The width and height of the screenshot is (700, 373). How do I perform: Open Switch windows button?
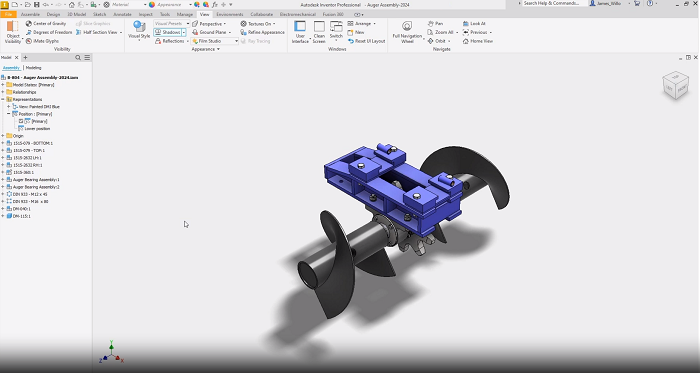click(x=336, y=32)
